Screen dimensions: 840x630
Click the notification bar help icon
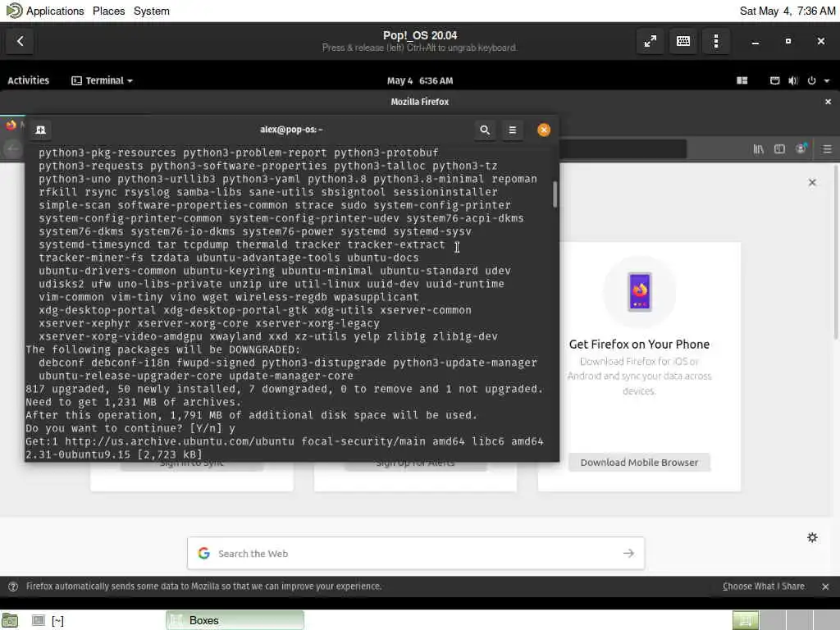coord(13,587)
